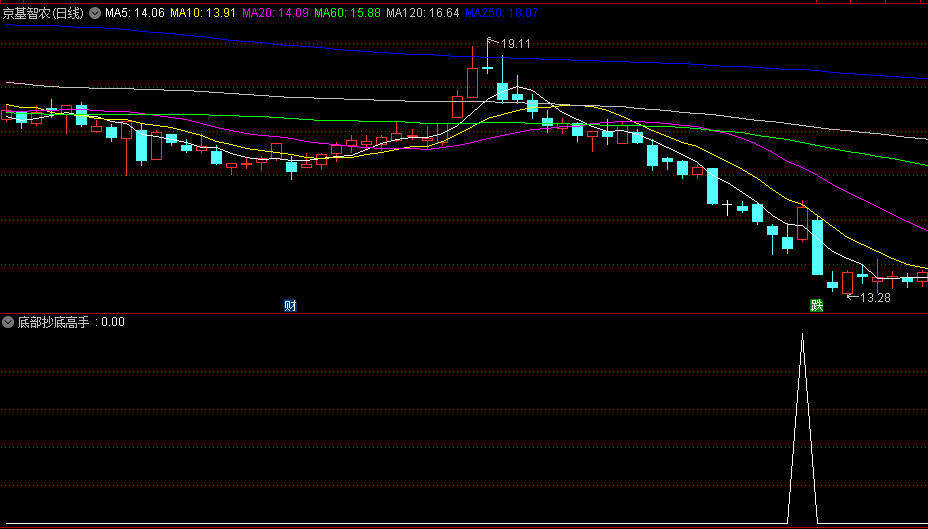Open the 财 financial marker icon

[290, 305]
